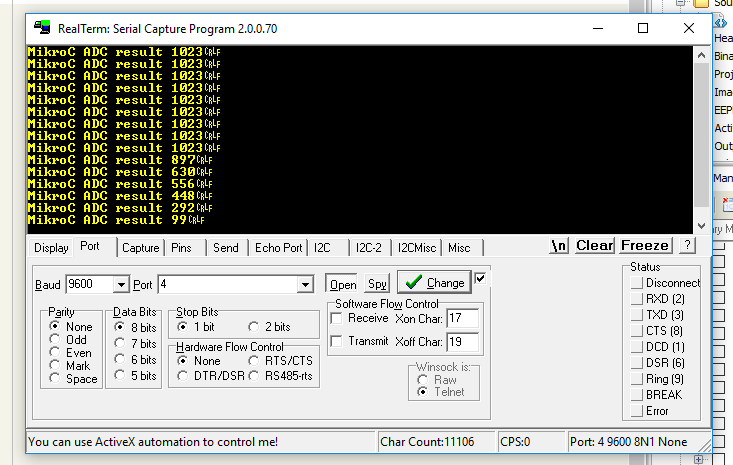Clear the terminal display
This screenshot has width=733, height=465.
(595, 245)
